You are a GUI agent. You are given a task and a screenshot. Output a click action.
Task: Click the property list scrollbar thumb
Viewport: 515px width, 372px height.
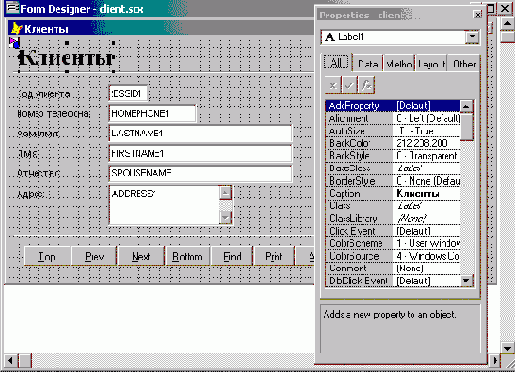point(466,127)
